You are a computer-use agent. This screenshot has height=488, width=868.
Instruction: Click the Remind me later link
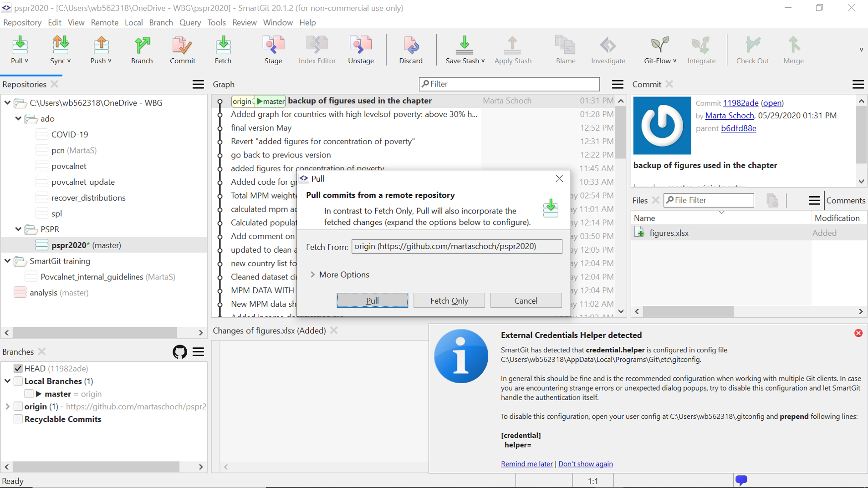[526, 464]
